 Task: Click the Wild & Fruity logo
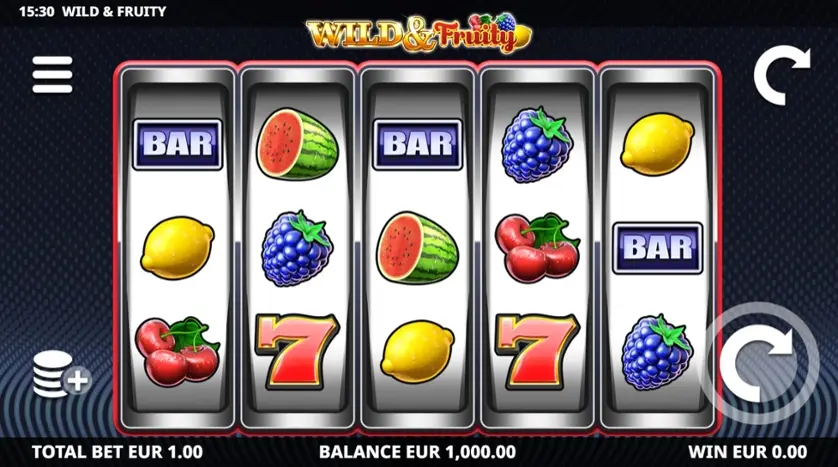click(x=419, y=33)
